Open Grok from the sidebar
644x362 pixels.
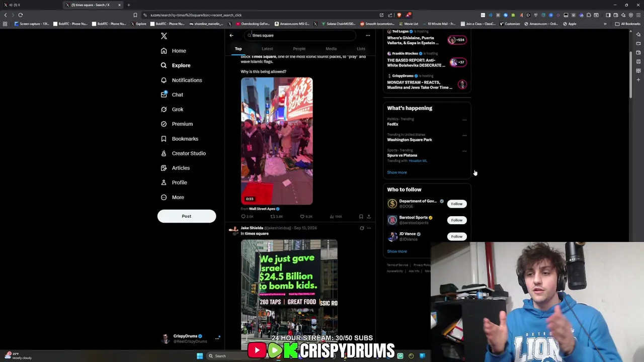[x=172, y=109]
